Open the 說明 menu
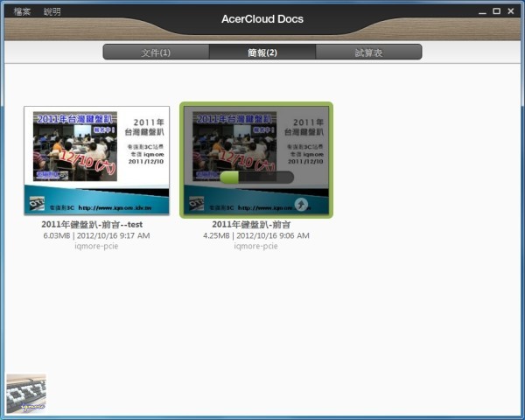525x420 pixels. pyautogui.click(x=52, y=11)
